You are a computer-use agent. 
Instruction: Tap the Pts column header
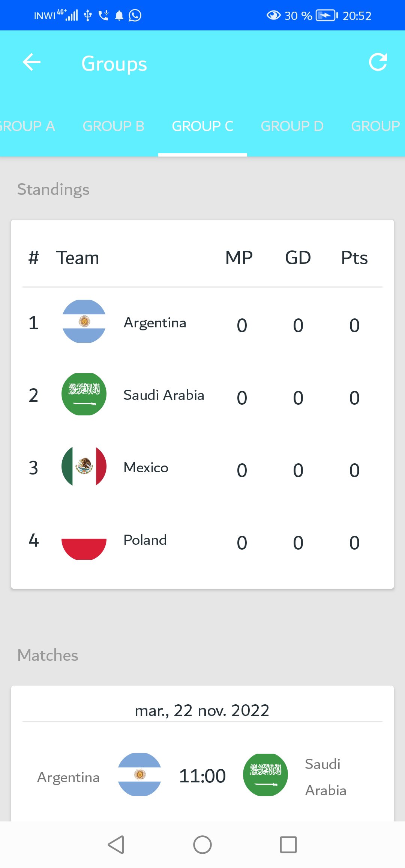click(x=354, y=258)
